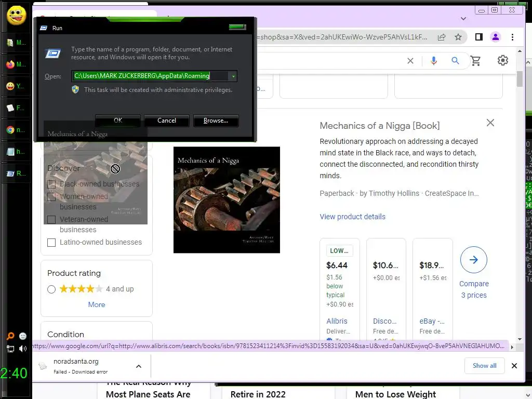This screenshot has height=399, width=532.
Task: Clear the Google search box with X
Action: (410, 61)
